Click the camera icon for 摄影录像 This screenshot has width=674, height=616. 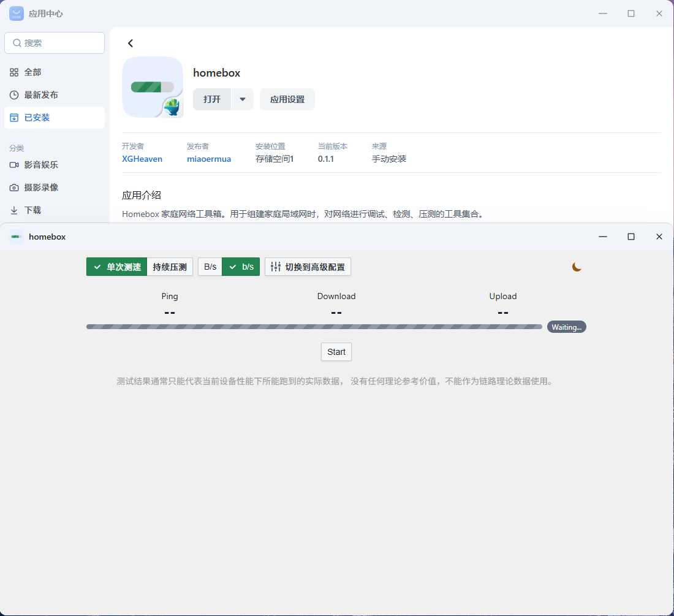14,188
